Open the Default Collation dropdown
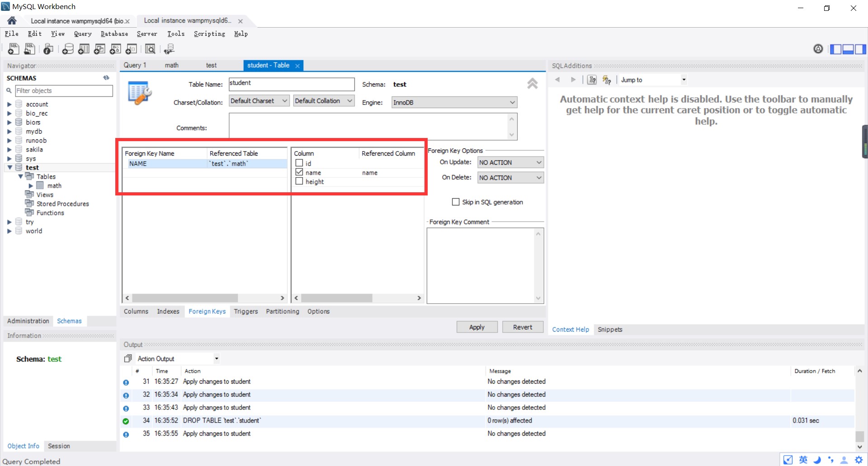868x466 pixels. tap(324, 101)
